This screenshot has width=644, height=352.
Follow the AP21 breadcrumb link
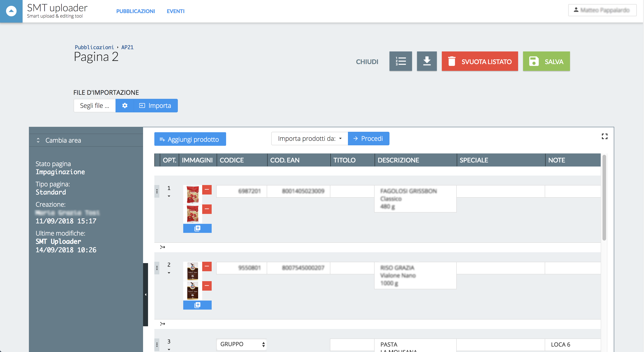(x=127, y=47)
